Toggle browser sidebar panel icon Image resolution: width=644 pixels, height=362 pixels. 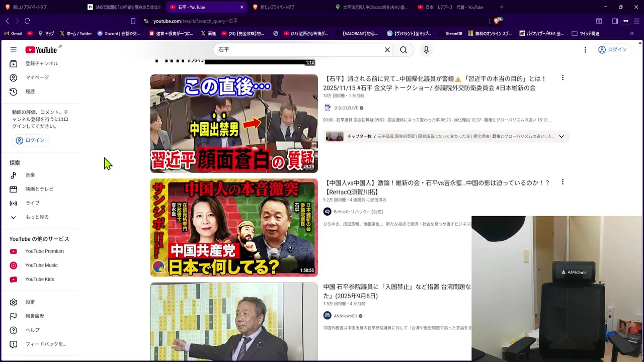coord(615,21)
